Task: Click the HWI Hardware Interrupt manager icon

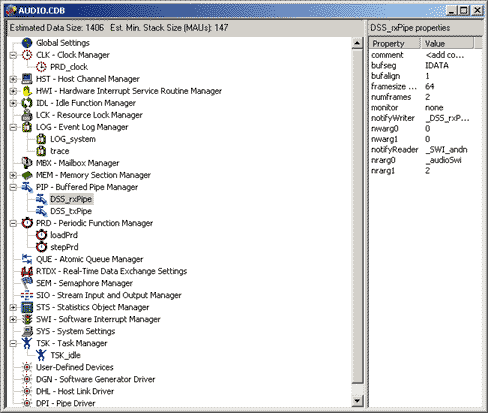Action: click(x=27, y=91)
